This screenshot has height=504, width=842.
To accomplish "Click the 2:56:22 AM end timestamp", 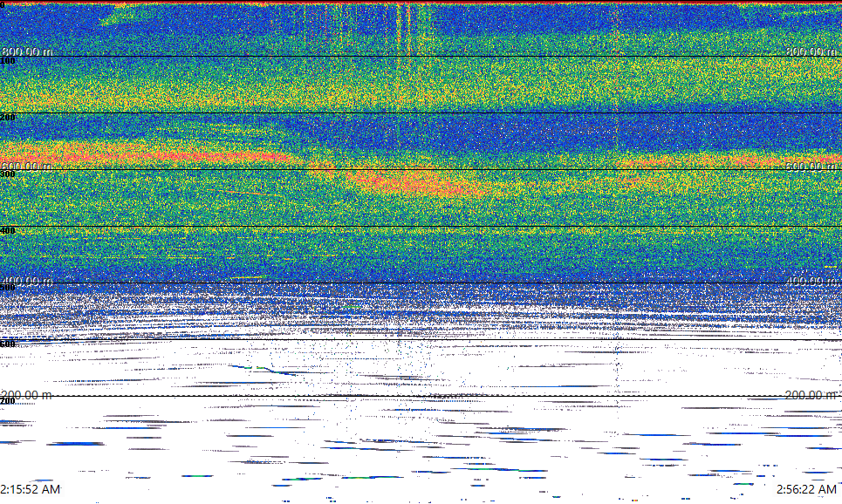I will [806, 489].
